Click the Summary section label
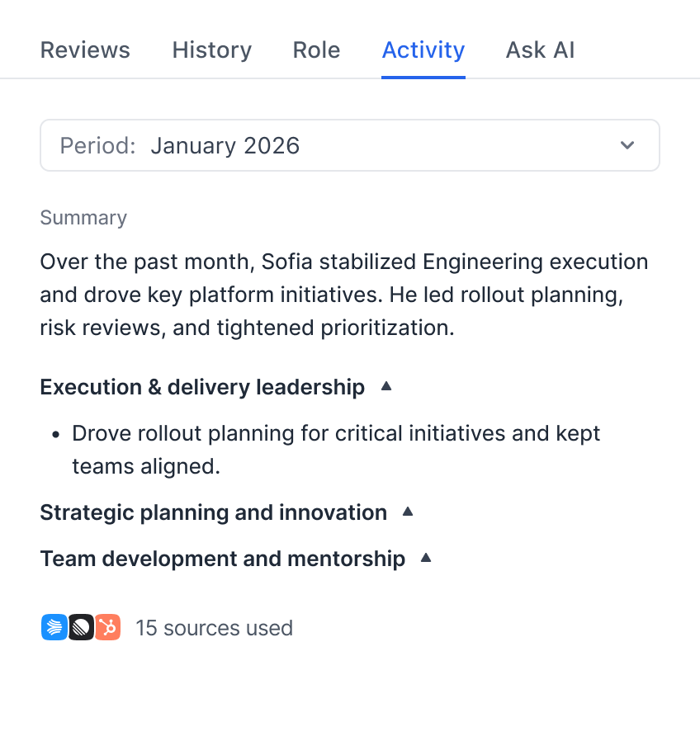This screenshot has width=700, height=741. coord(83,218)
